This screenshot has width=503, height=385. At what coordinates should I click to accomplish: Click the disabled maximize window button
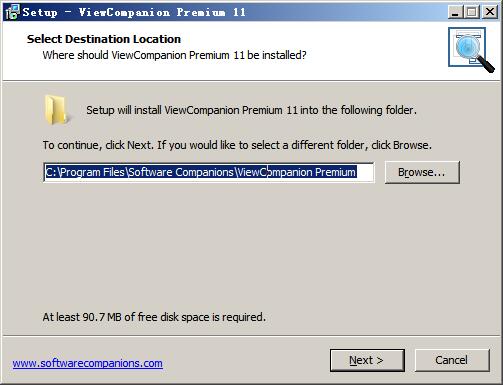[x=472, y=12]
